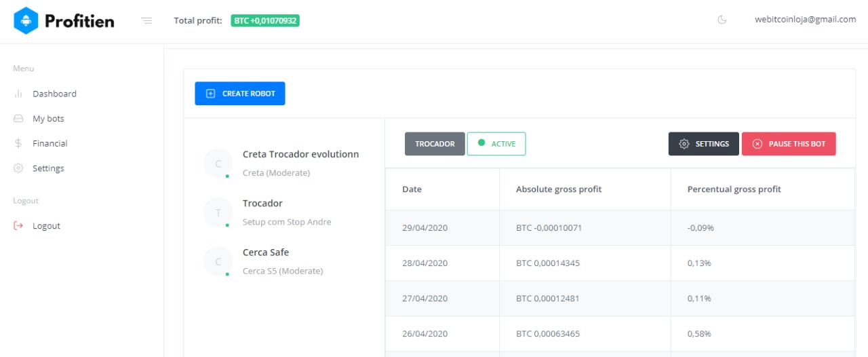Select Cerca Safe bot name
Viewport: 868px width, 357px height.
click(x=266, y=252)
